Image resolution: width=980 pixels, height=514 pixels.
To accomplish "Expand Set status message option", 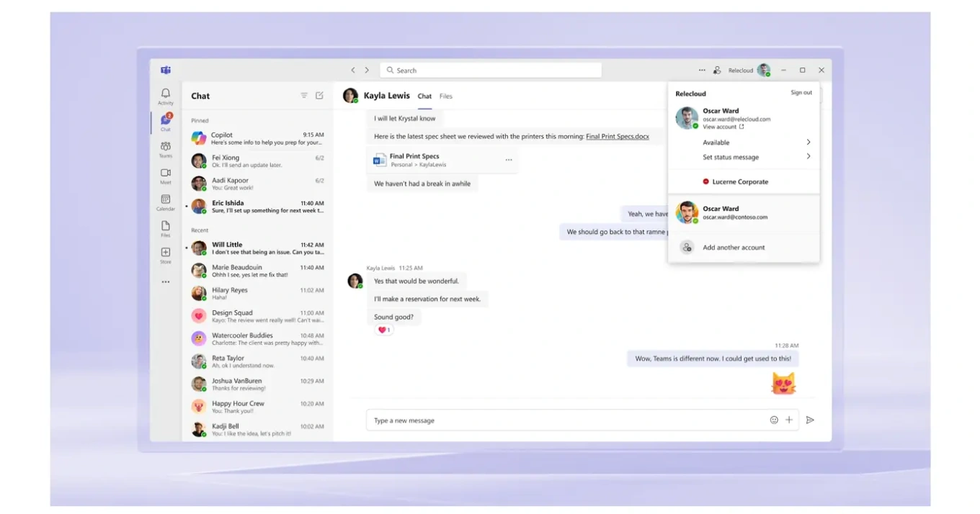I will coord(808,157).
